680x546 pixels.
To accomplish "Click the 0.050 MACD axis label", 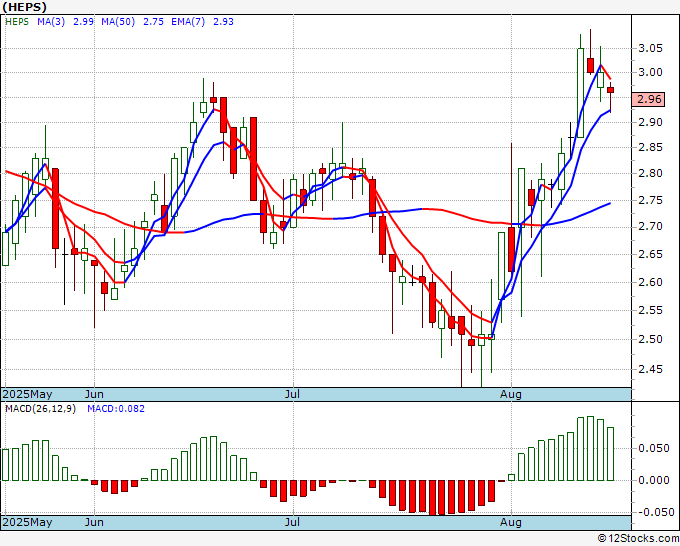I will point(654,448).
